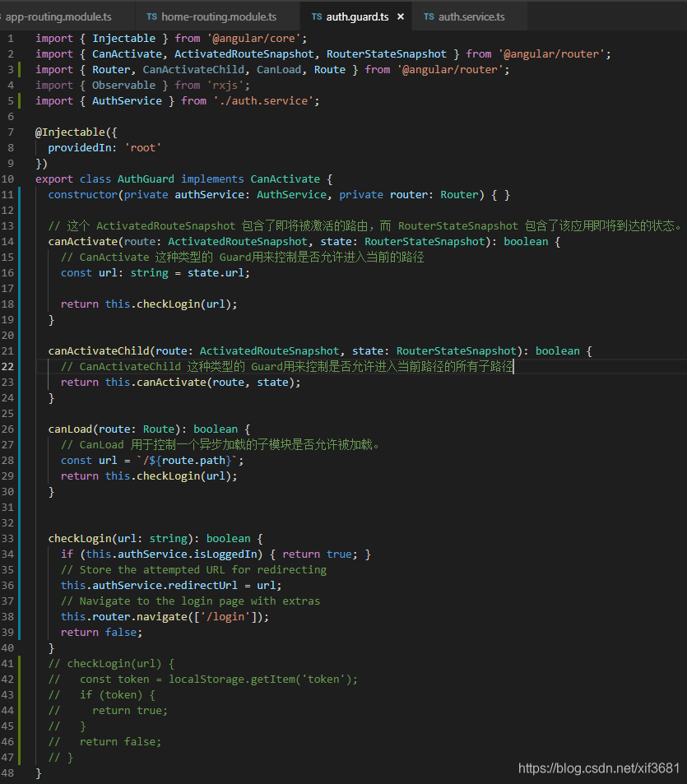Click 'canActivateChild' method name on line 21
Viewport: 687px width, 784px height.
(99, 351)
